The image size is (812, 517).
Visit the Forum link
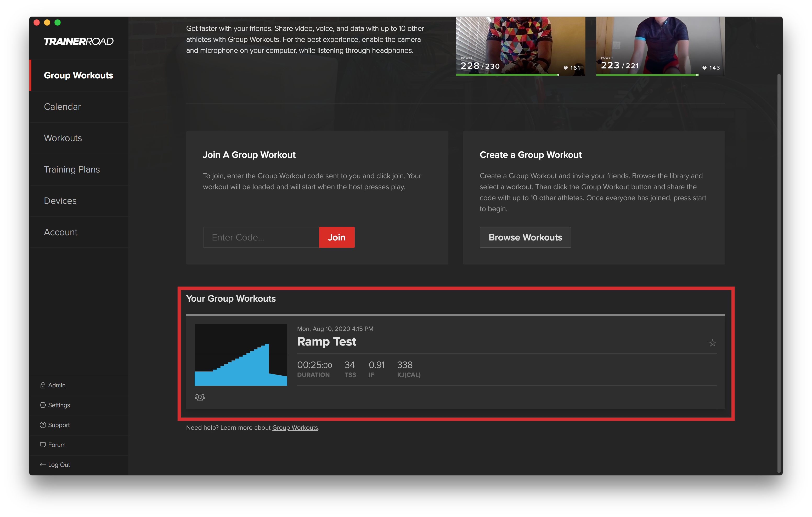coord(57,445)
